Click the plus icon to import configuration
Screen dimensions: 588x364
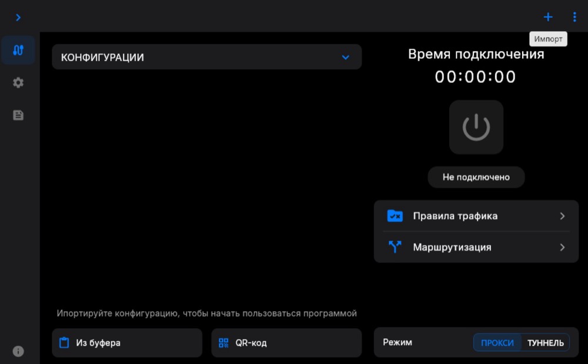(x=548, y=17)
